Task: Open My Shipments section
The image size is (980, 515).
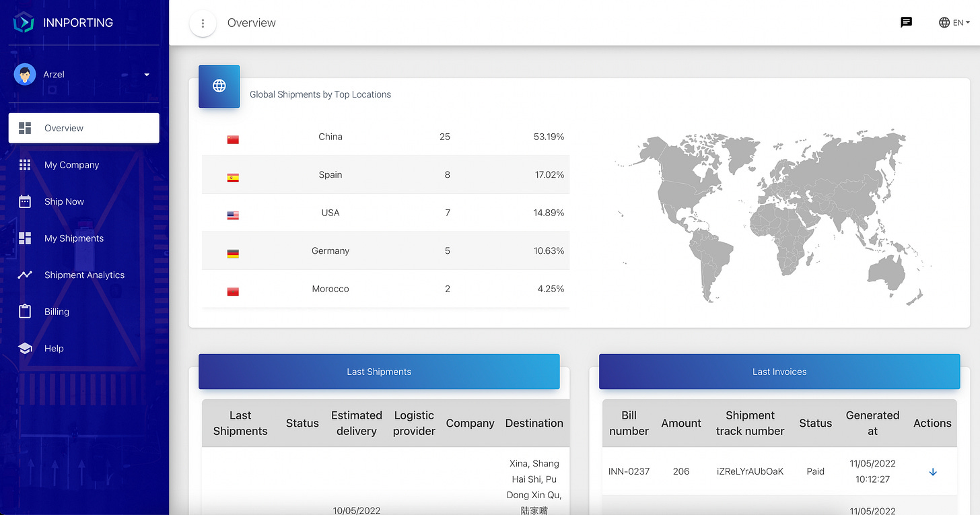Action: coord(84,238)
